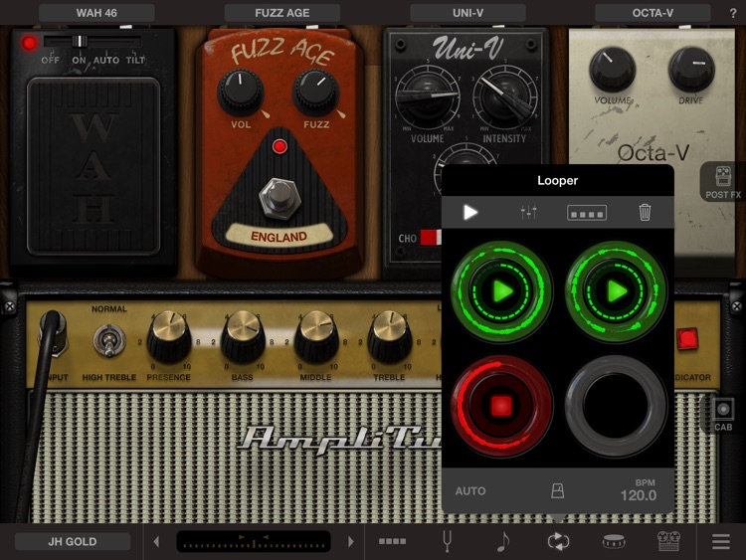This screenshot has width=746, height=560.
Task: Open the WAH 46 pedal slot selector
Action: pyautogui.click(x=96, y=13)
